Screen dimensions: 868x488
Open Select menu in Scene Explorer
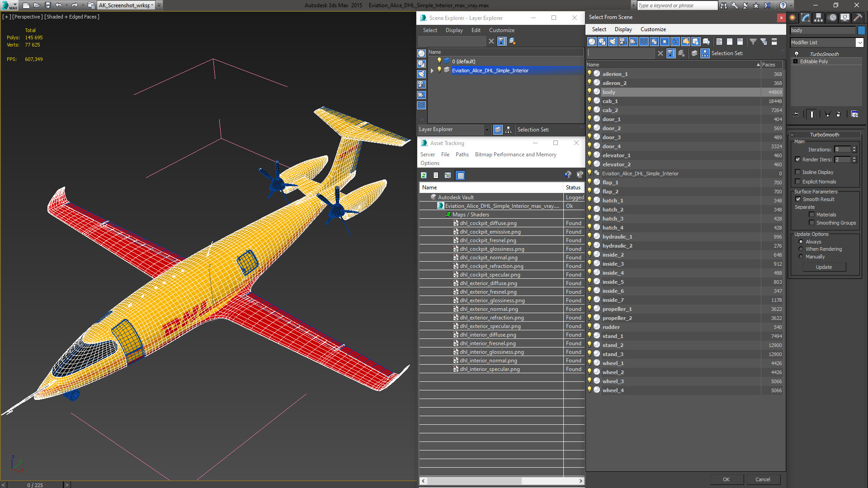pyautogui.click(x=430, y=30)
